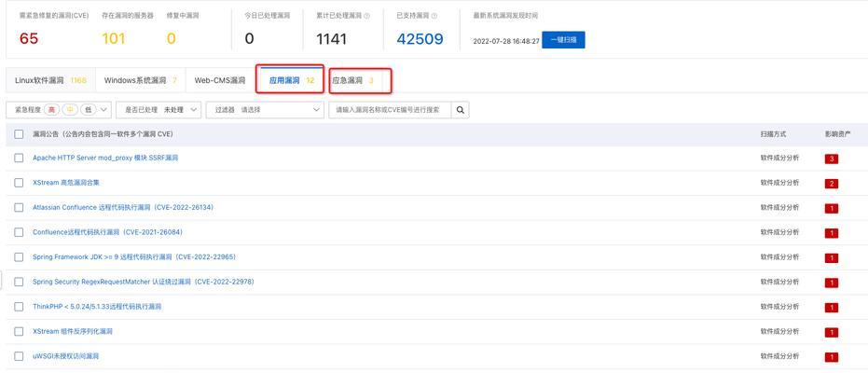This screenshot has width=868, height=373.
Task: Tick the XStream 组件反序列化漏洞 checkbox
Action: (19, 331)
